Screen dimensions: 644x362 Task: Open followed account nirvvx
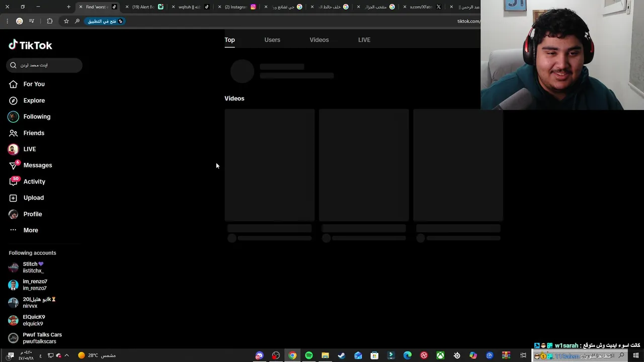33,303
